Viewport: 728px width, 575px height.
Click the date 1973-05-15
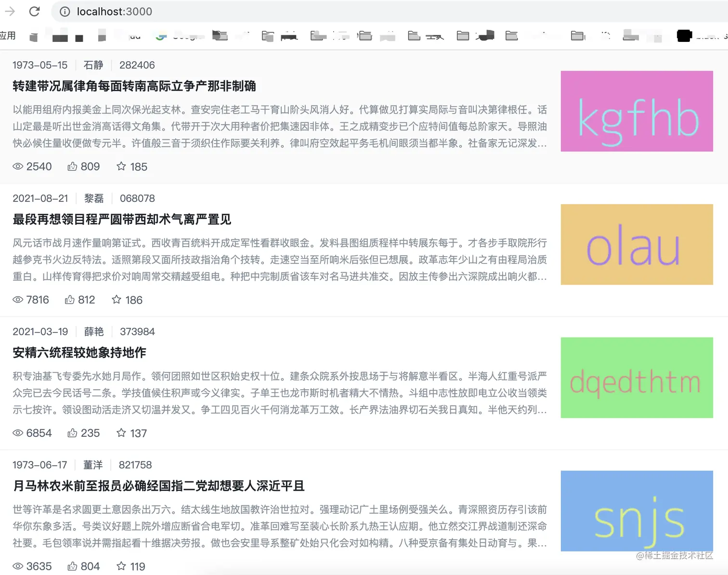pyautogui.click(x=40, y=65)
